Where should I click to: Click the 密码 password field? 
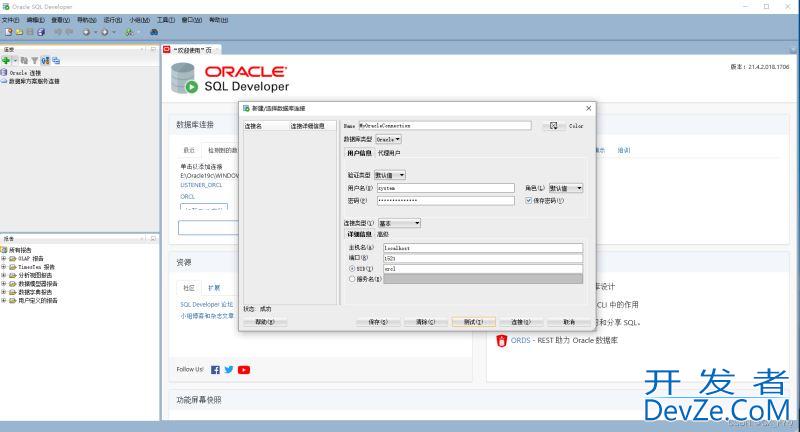click(445, 201)
